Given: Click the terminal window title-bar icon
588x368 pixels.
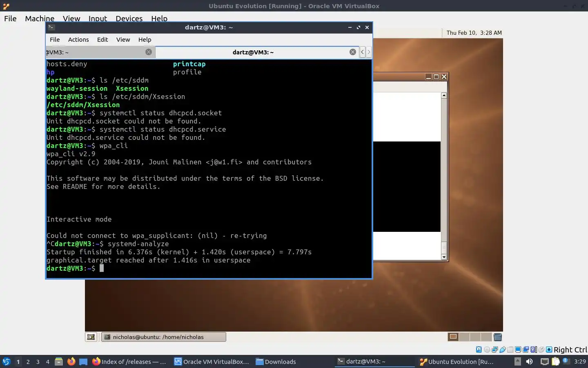Looking at the screenshot, I should pyautogui.click(x=51, y=27).
